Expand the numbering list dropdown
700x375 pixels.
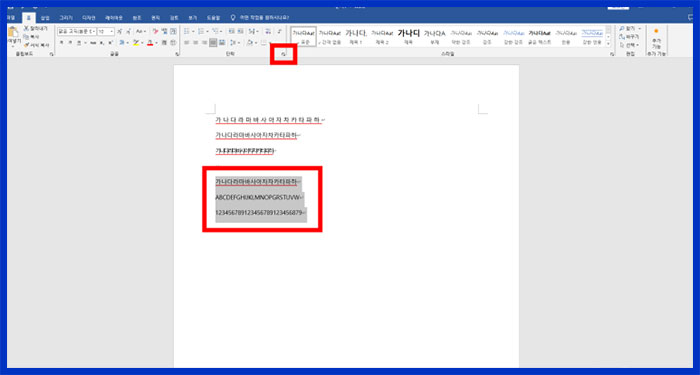(207, 32)
